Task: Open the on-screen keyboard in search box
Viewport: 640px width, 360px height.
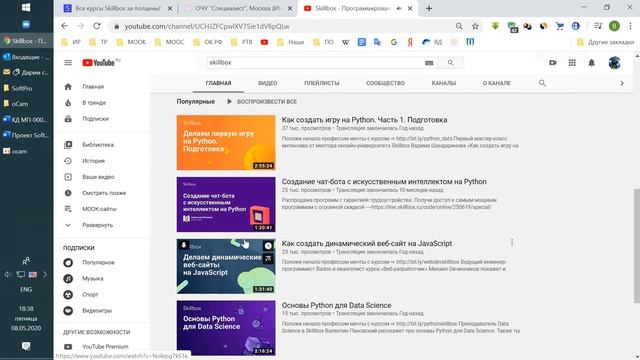Action: point(429,62)
